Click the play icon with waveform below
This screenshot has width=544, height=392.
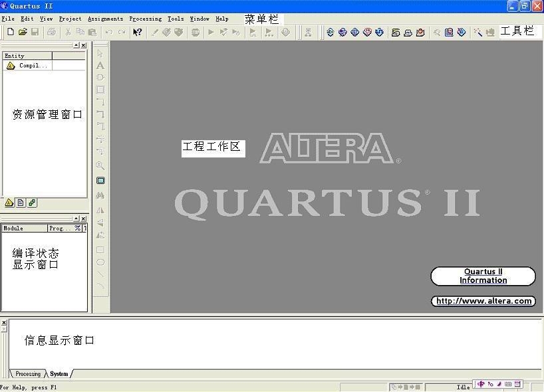tap(253, 33)
